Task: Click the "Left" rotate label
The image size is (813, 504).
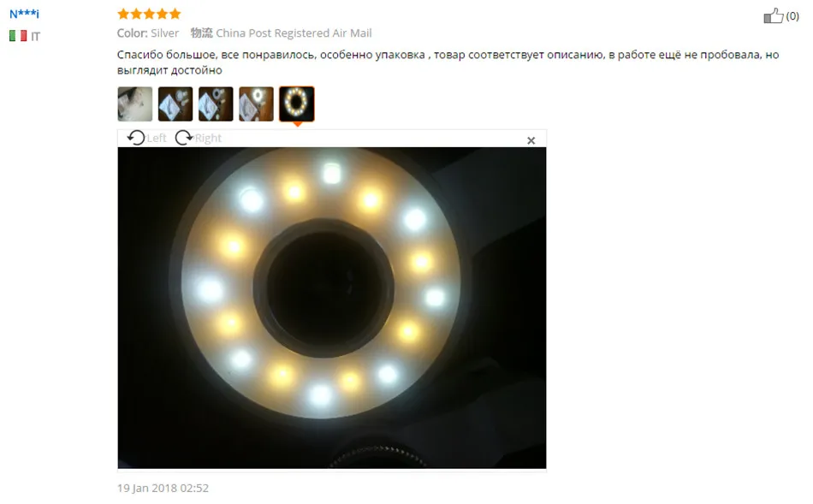Action: click(156, 139)
